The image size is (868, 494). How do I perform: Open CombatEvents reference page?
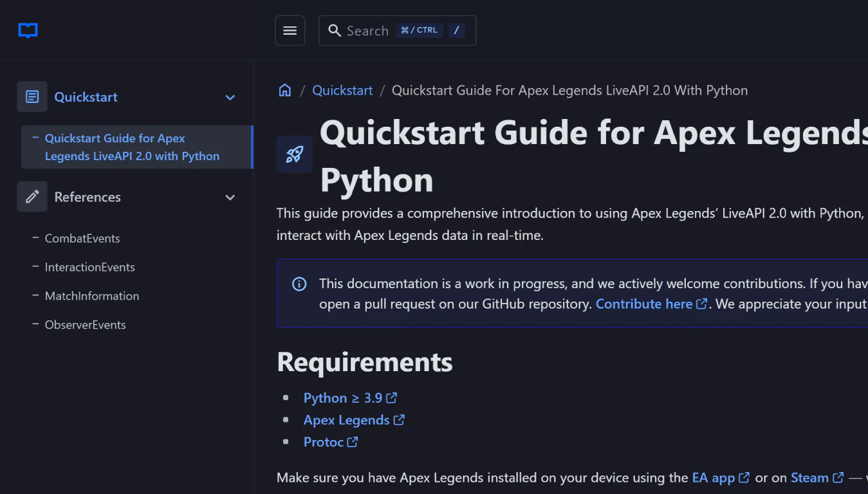coord(82,238)
